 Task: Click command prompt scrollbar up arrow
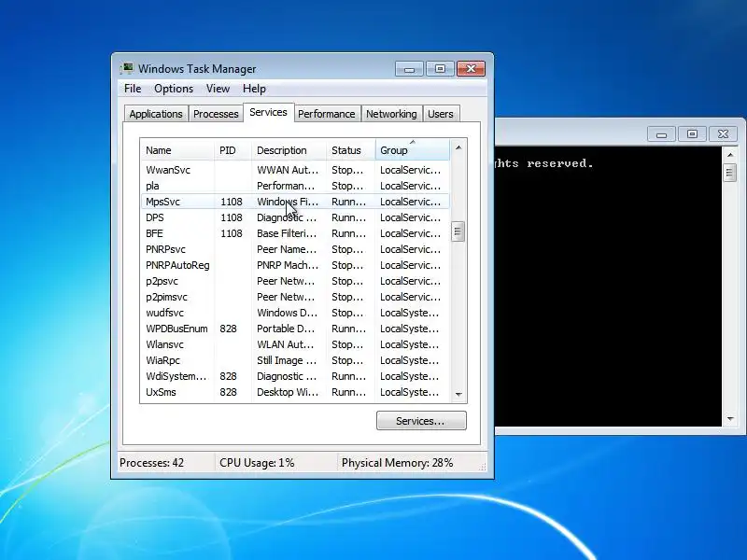[730, 155]
